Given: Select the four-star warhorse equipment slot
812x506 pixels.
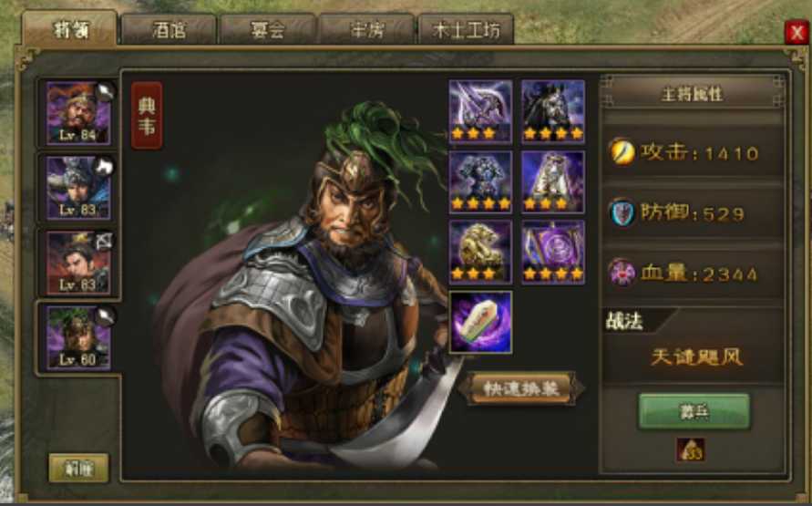Looking at the screenshot, I should click(x=553, y=111).
